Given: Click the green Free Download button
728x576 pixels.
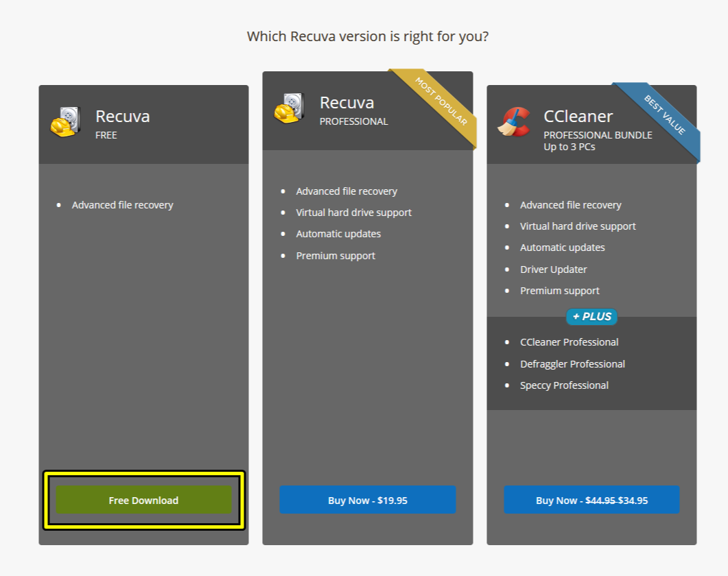Looking at the screenshot, I should coord(143,499).
